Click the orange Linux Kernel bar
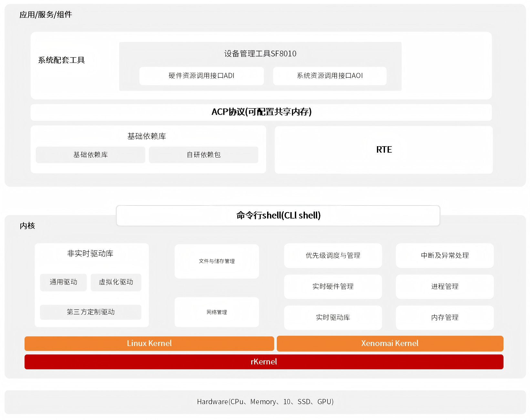 149,343
